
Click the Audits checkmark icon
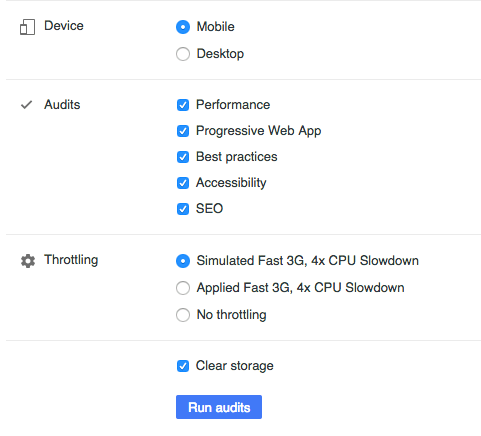click(26, 105)
